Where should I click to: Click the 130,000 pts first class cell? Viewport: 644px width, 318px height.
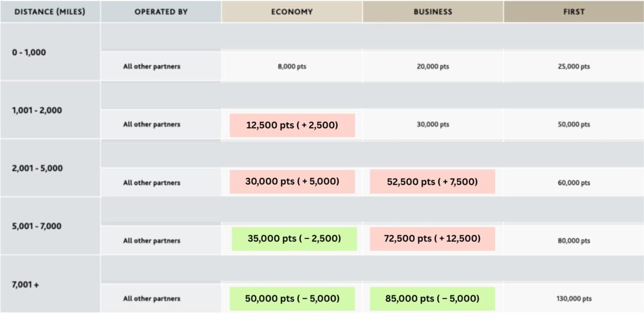(x=574, y=299)
